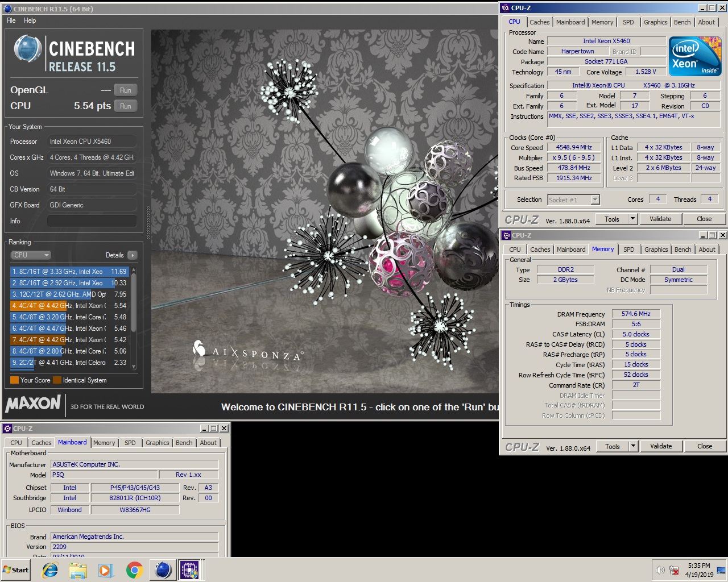Image resolution: width=728 pixels, height=582 pixels.
Task: Select ranking row 4 with score 5.54
Action: [69, 306]
